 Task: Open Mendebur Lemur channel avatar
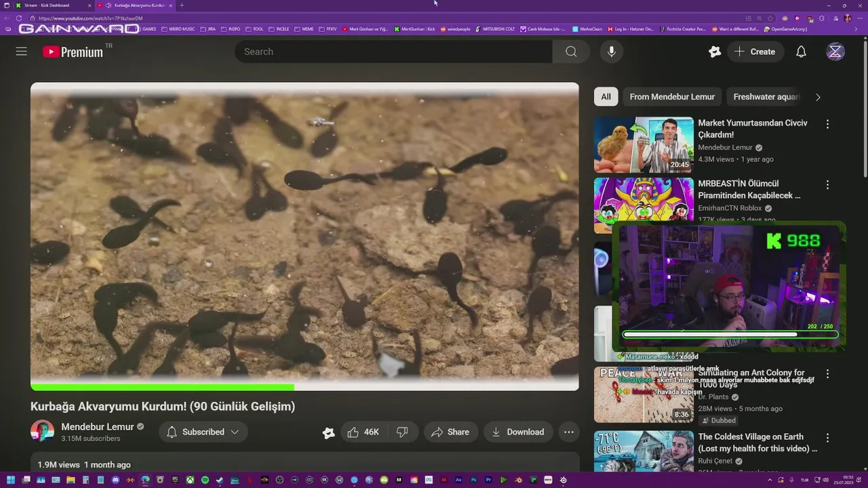pos(42,432)
